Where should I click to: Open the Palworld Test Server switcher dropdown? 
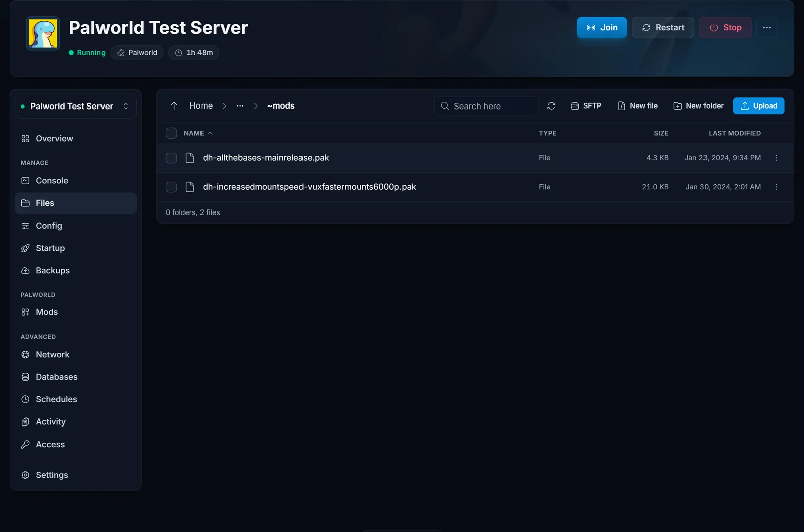pos(75,106)
